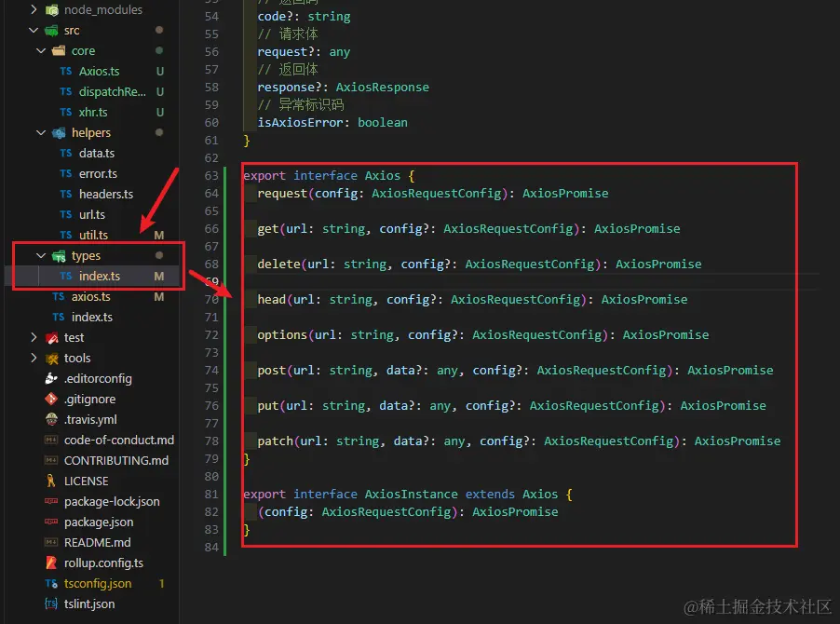This screenshot has width=840, height=624.
Task: Open tslint.json
Action: (x=89, y=604)
